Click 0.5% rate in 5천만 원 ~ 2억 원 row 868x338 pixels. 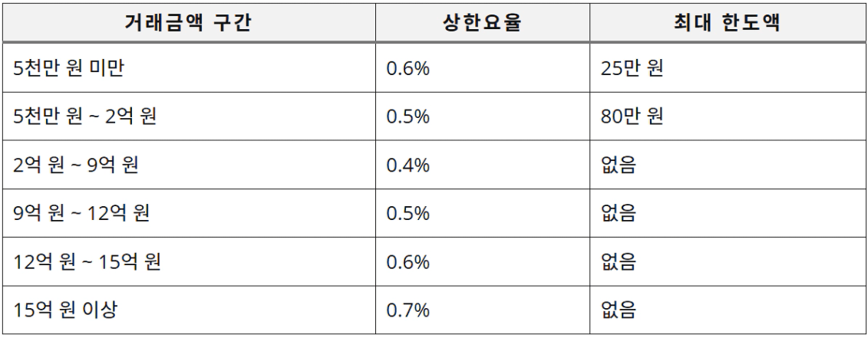coord(408,116)
